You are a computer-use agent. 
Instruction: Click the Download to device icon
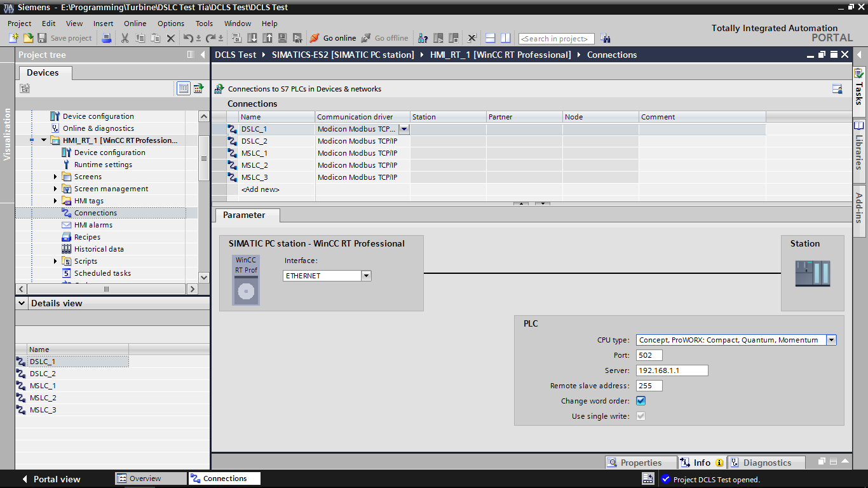[x=252, y=38]
